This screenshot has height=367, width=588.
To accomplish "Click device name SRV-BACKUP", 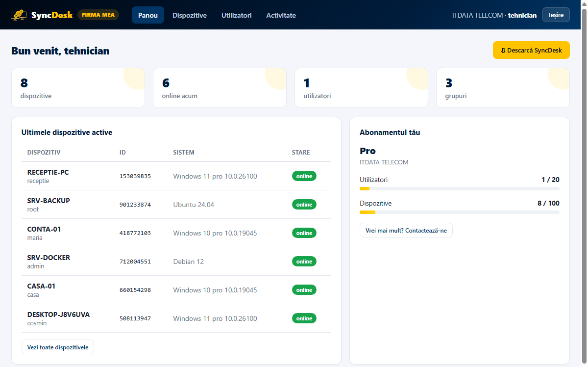I will tap(49, 201).
